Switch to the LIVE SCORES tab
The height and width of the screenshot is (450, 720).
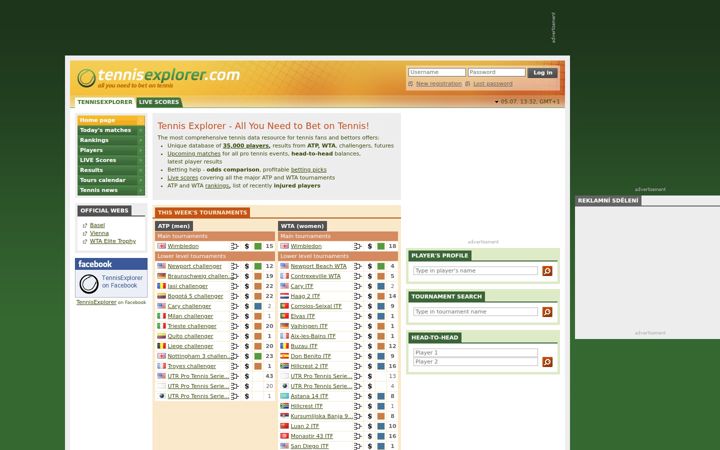coord(159,102)
